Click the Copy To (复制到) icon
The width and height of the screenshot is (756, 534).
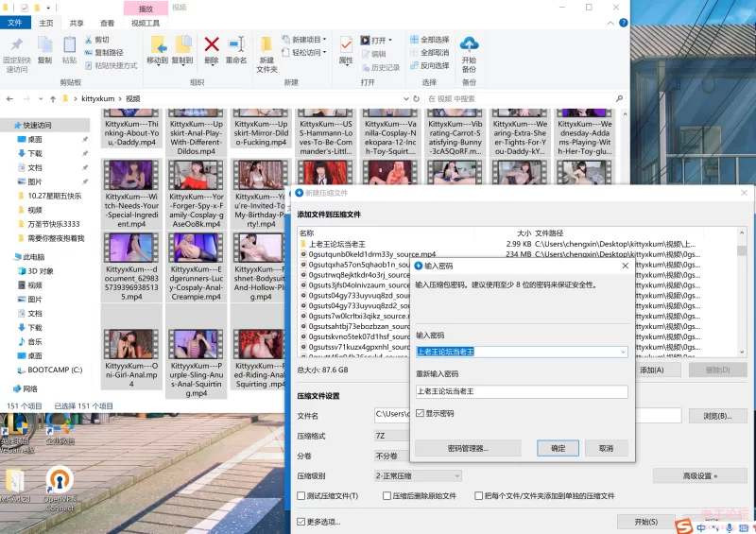(182, 48)
